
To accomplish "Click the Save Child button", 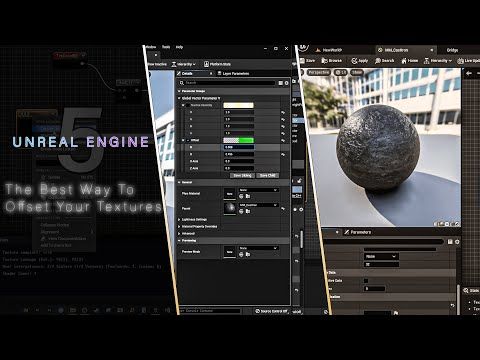I will (267, 175).
